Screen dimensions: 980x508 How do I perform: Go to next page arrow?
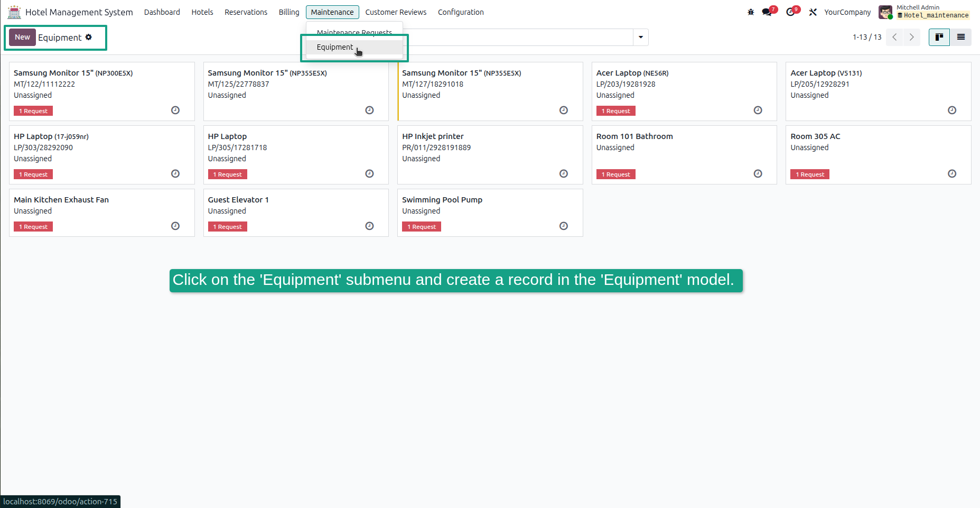(x=911, y=37)
